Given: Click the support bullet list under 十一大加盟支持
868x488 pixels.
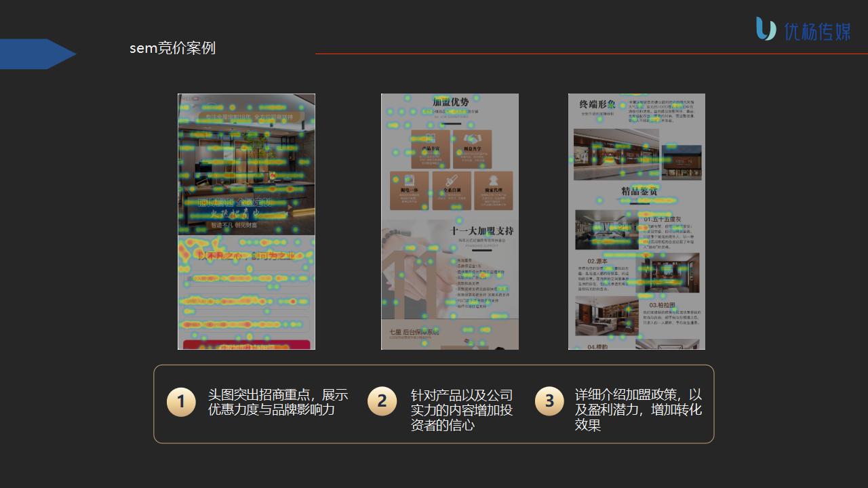Looking at the screenshot, I should 482,283.
